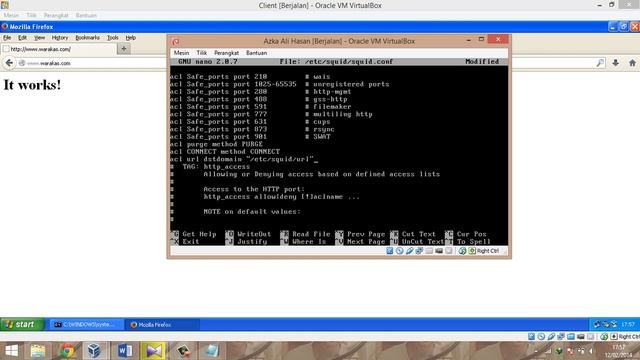Click the www.warakas.com address field
This screenshot has height=360, width=640.
(94, 63)
